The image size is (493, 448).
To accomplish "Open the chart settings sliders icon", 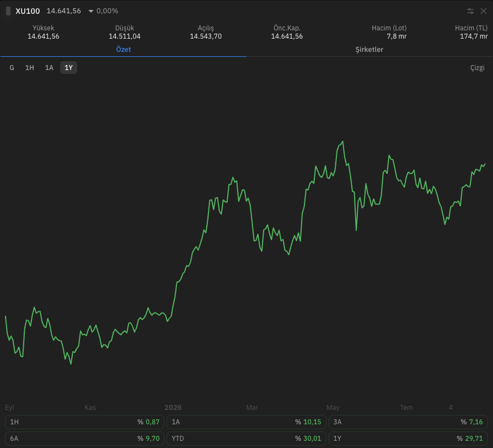I will pyautogui.click(x=470, y=12).
